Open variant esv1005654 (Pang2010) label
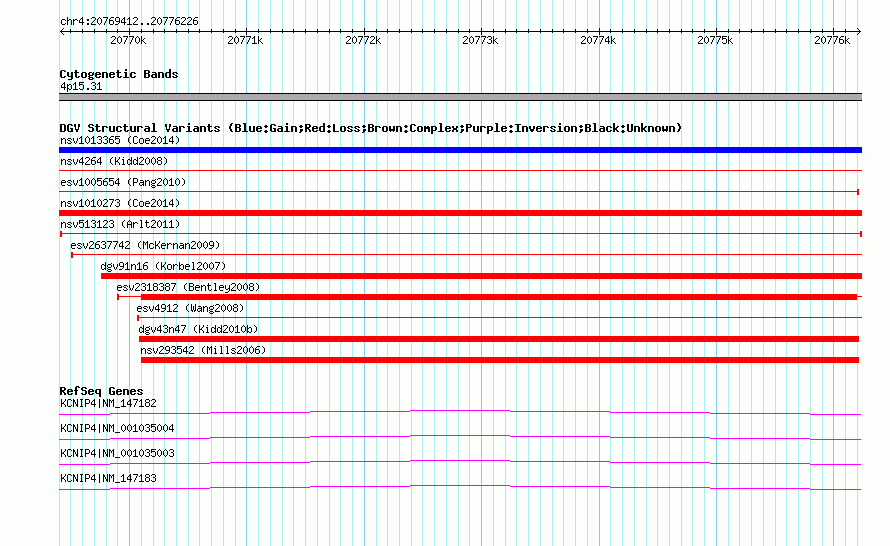Viewport: 890px width, 546px height. point(123,182)
